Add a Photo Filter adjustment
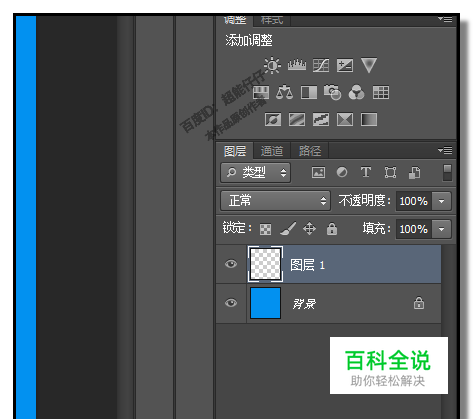The image size is (473, 419). tap(332, 92)
